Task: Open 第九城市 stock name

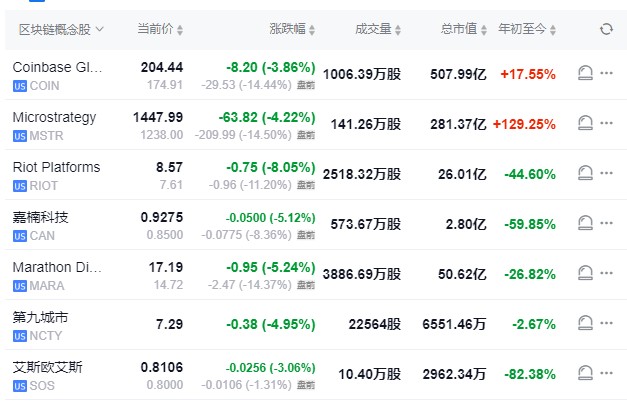Action: pos(40,317)
